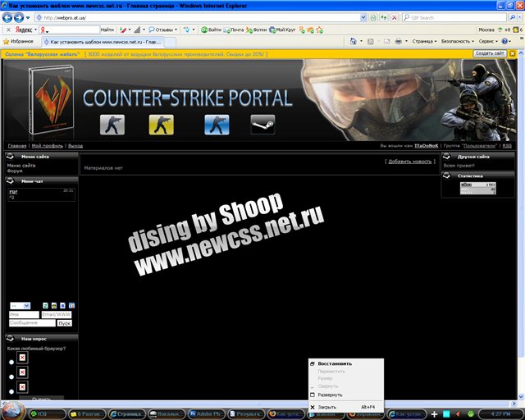Click the Добавить новость link
525x420 pixels.
pos(410,162)
